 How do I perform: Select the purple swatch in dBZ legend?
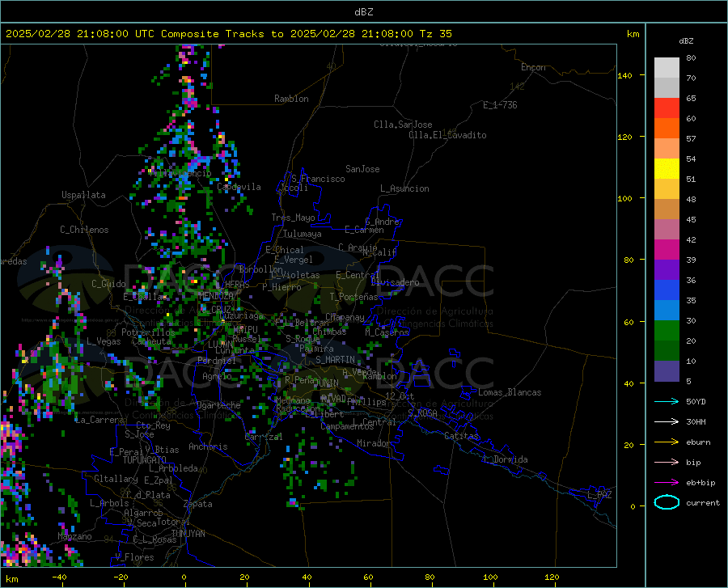(667, 270)
